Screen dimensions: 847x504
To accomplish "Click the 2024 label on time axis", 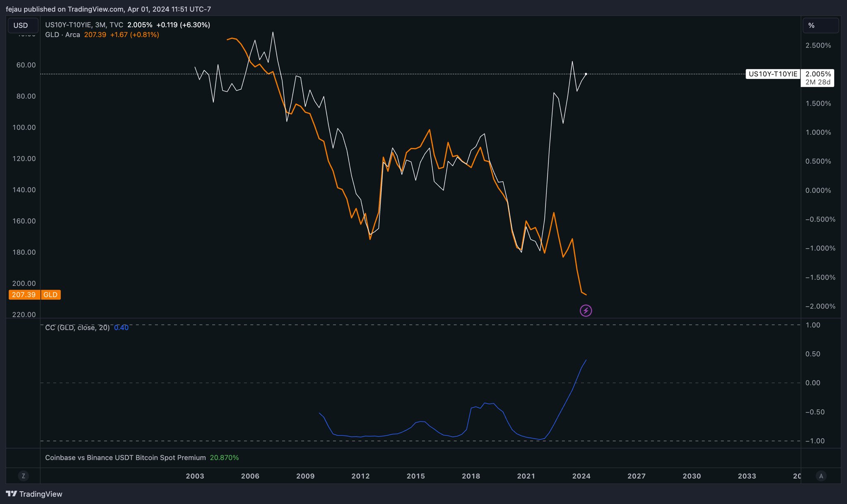I will pos(581,476).
